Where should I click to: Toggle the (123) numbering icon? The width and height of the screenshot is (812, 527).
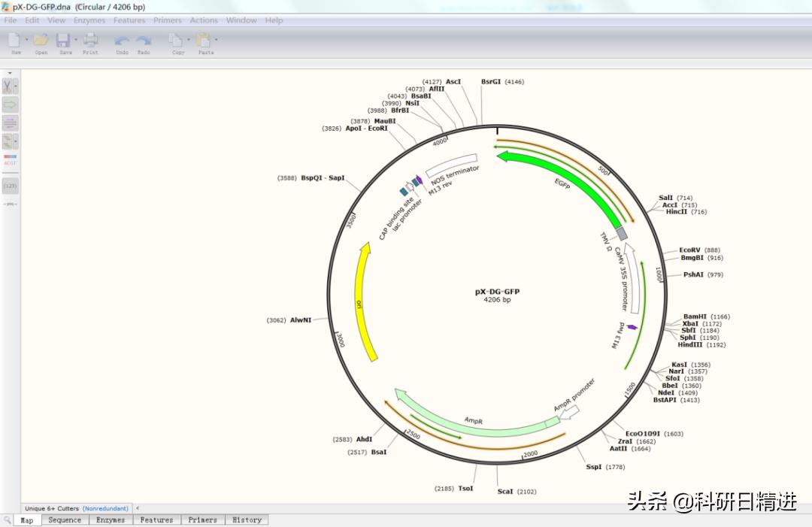(x=10, y=185)
